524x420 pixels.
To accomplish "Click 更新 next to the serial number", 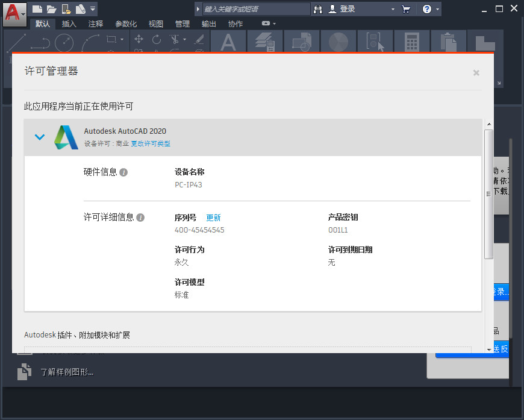I will coord(213,217).
